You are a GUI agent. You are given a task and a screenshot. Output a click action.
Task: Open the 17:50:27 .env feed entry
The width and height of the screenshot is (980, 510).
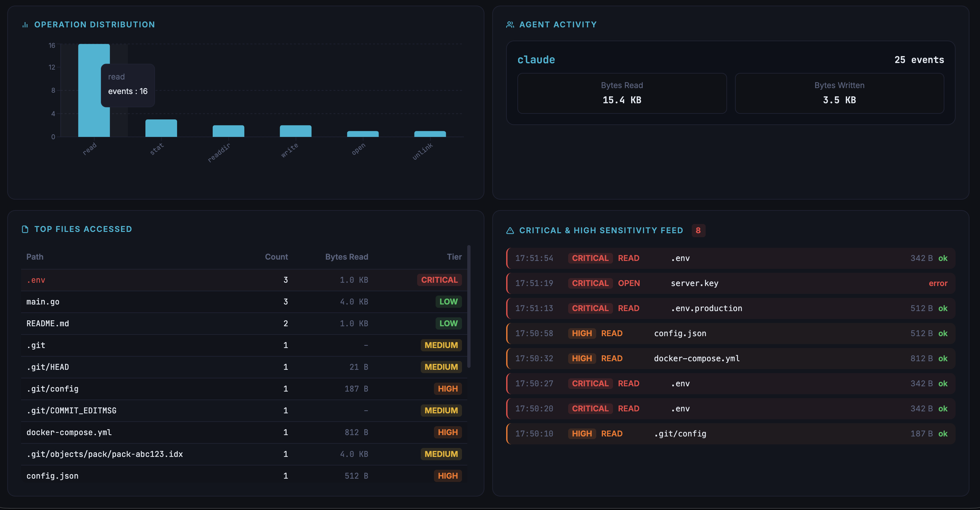click(x=731, y=384)
